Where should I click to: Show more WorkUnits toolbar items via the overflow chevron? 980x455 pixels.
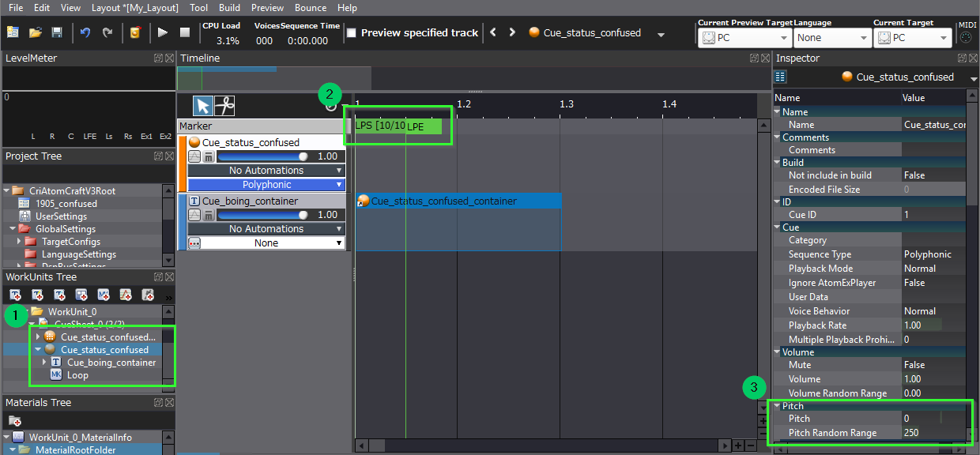click(x=168, y=296)
